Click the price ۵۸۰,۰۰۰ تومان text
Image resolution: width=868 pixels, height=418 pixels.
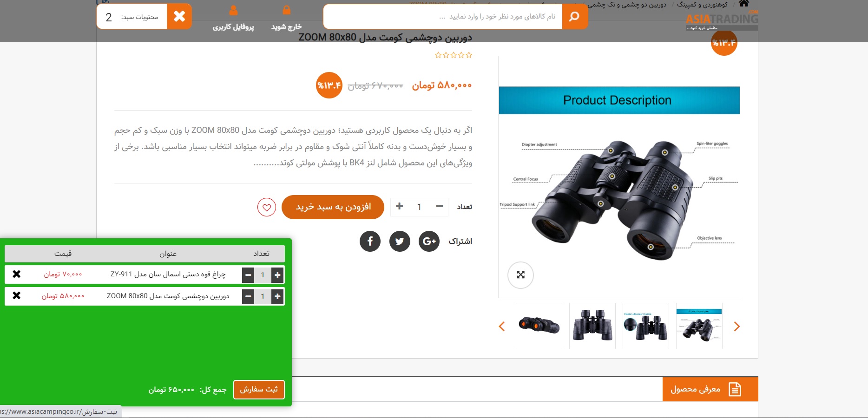click(442, 85)
